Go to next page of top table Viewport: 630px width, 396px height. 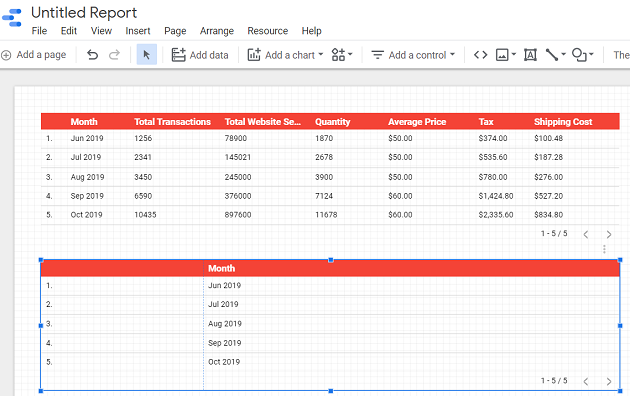coord(609,234)
